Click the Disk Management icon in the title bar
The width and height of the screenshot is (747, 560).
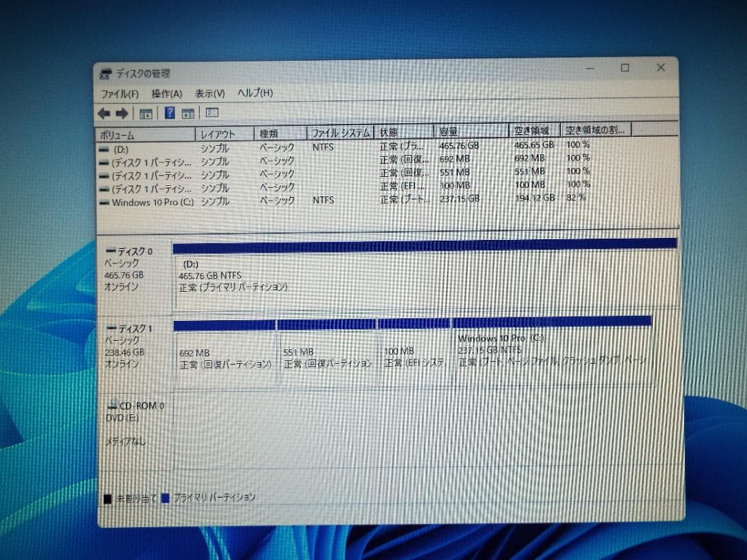(x=106, y=73)
